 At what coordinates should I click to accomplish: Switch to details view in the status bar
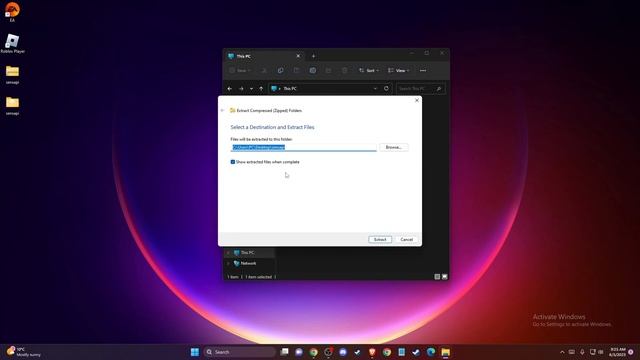click(x=437, y=277)
